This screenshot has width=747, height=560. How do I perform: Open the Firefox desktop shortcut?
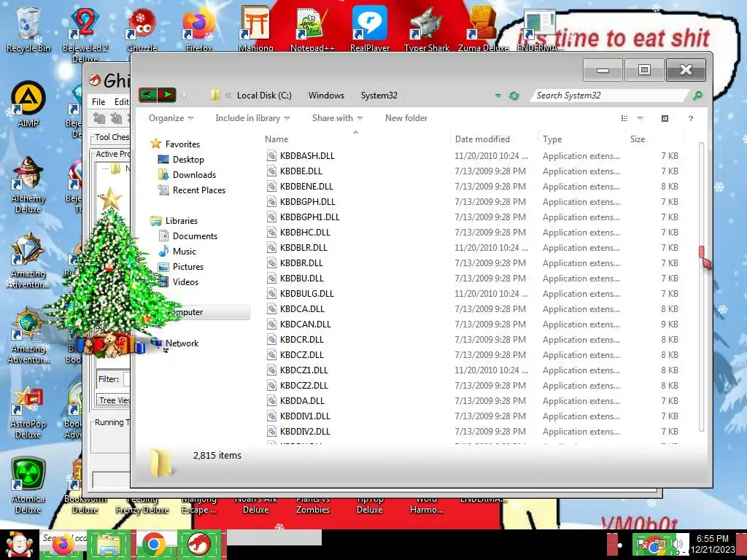[x=198, y=28]
